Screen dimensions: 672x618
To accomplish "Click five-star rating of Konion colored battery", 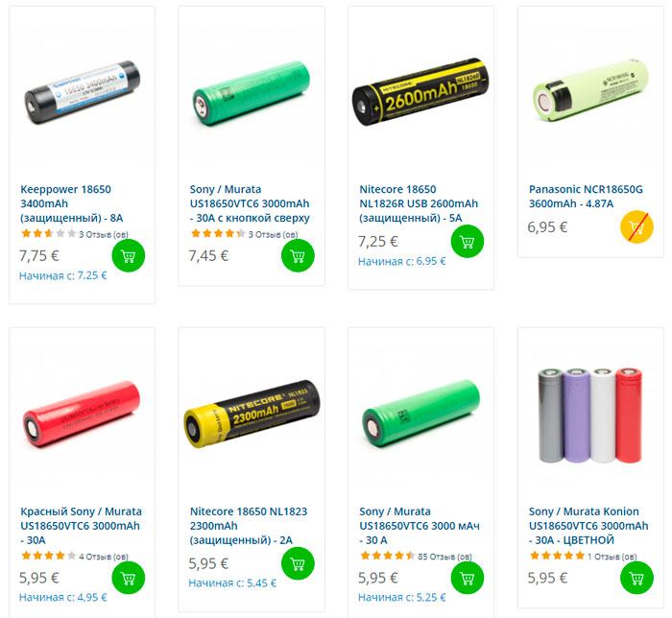I will point(557,556).
